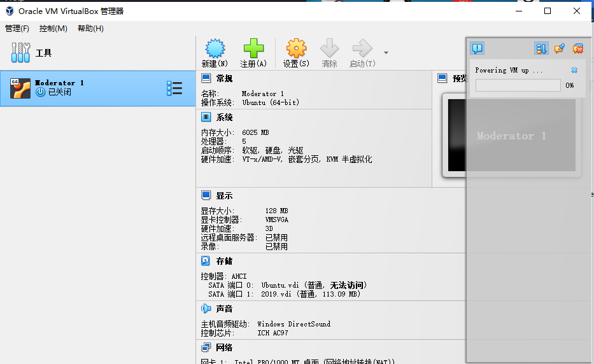The height and width of the screenshot is (364, 594).
Task: Open the 显示 section header link
Action: pos(224,196)
